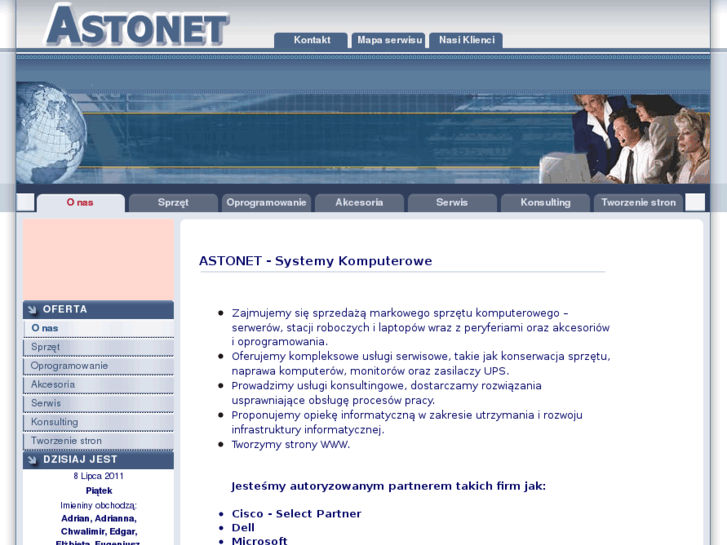This screenshot has height=545, width=727.
Task: Open Sprzęt in the sidebar menu
Action: pos(98,347)
